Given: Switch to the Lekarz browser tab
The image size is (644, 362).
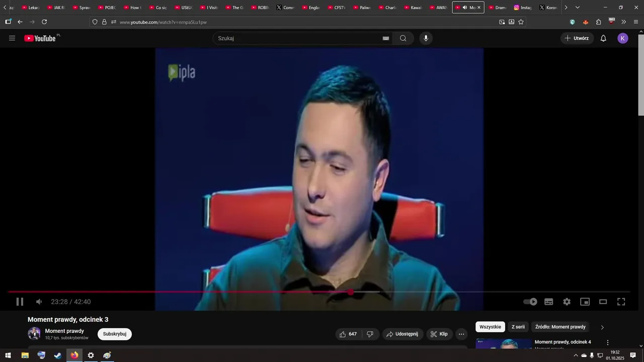Looking at the screenshot, I should (x=31, y=8).
